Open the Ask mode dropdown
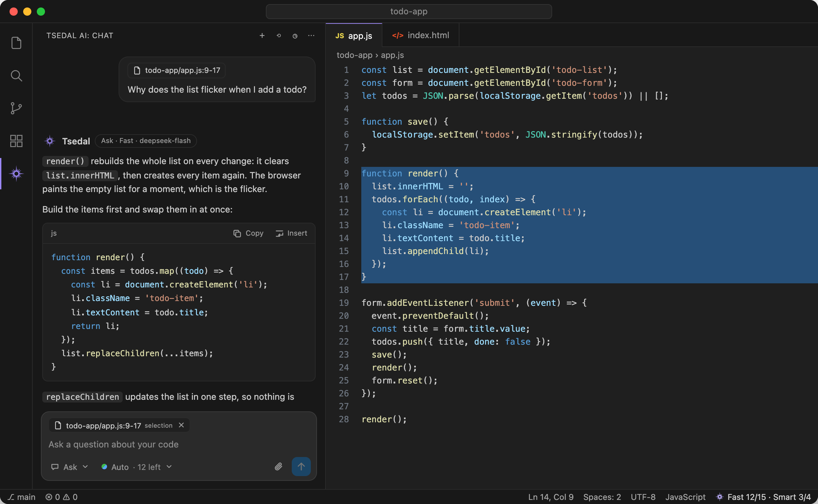Image resolution: width=818 pixels, height=504 pixels. click(x=70, y=467)
